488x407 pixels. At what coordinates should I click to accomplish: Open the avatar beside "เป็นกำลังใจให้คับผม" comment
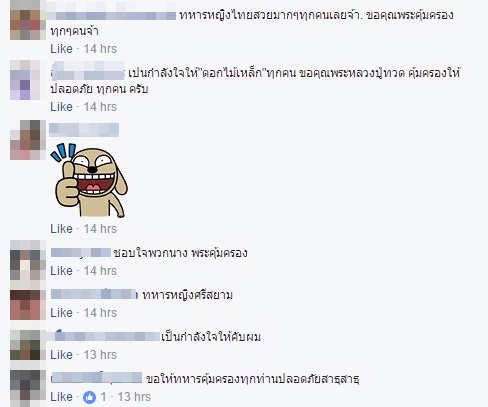tap(28, 345)
